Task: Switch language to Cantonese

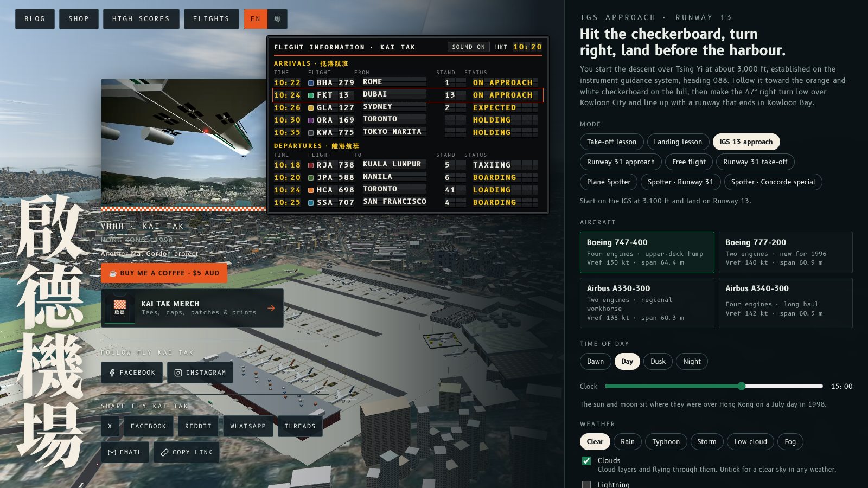Action: tap(277, 19)
